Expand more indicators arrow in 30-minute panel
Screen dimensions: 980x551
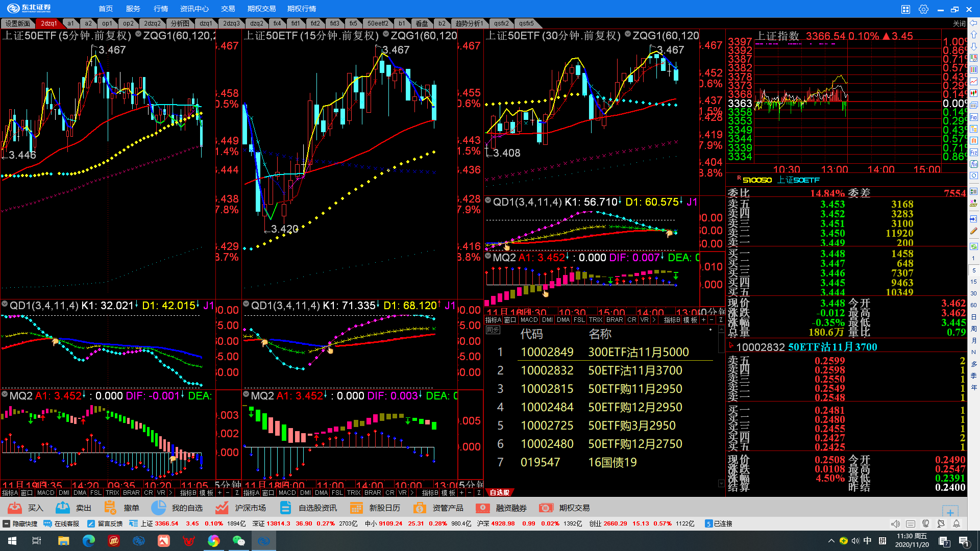point(654,320)
